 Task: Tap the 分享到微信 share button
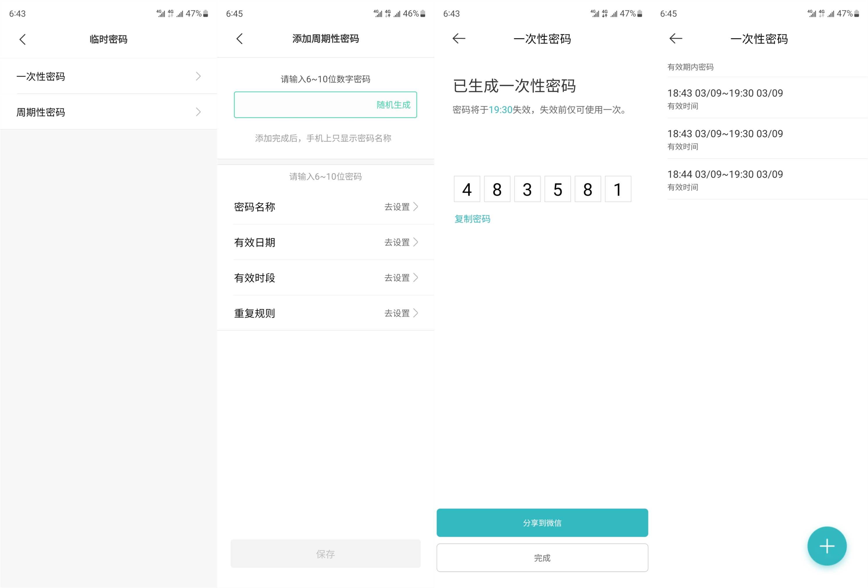click(542, 523)
